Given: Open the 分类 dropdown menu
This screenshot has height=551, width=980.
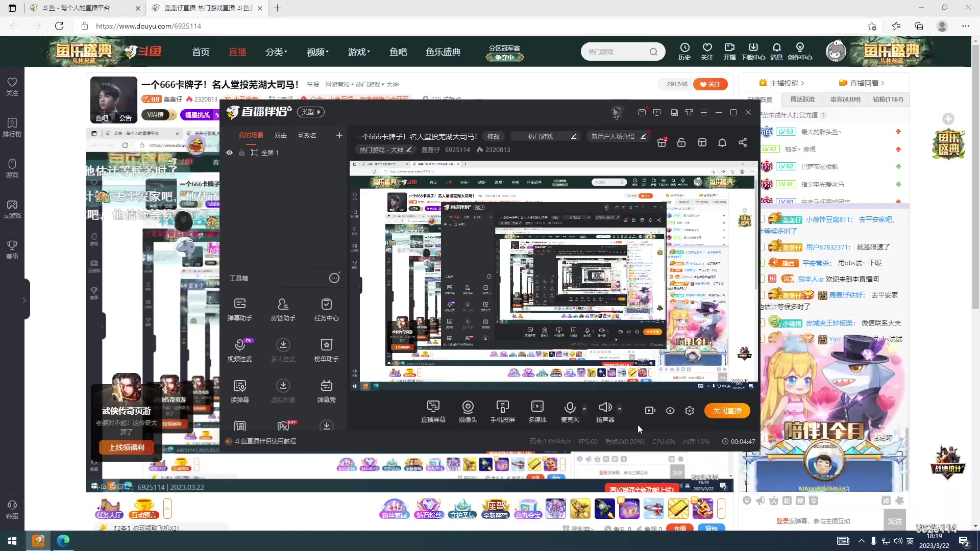Looking at the screenshot, I should [x=276, y=52].
